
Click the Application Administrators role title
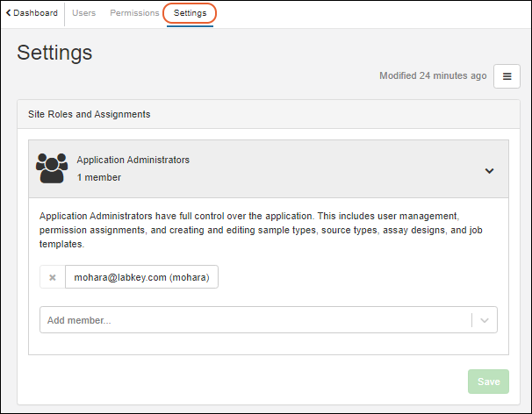point(133,160)
